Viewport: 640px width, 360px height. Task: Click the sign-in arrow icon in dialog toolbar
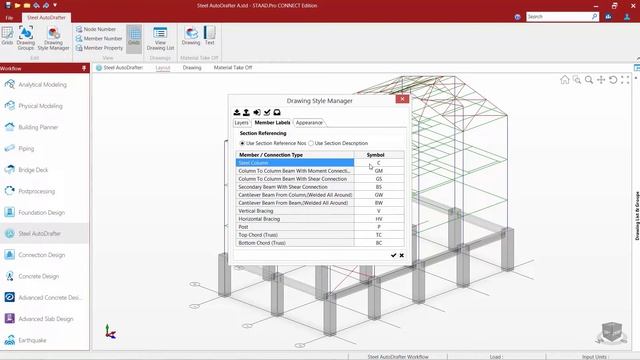(x=257, y=112)
